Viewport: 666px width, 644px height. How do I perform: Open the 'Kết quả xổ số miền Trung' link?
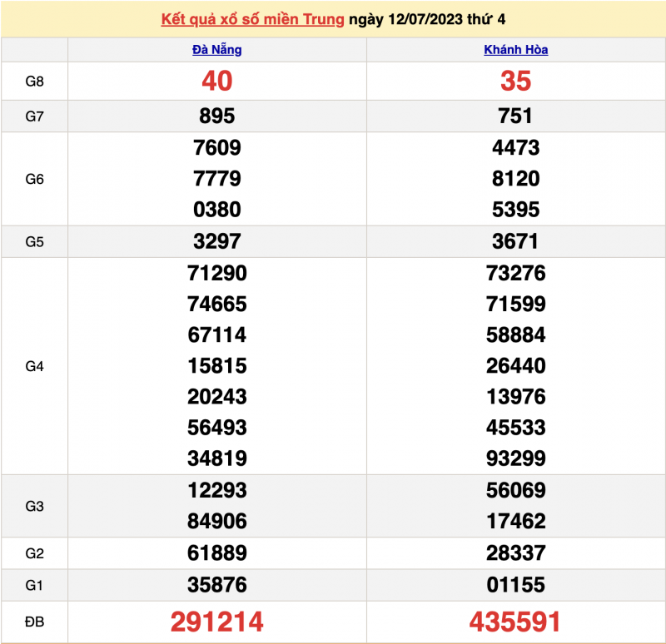(x=252, y=19)
